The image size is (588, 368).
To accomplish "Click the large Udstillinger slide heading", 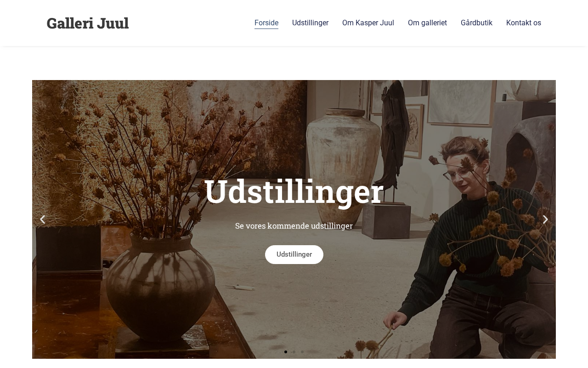I will pyautogui.click(x=294, y=192).
